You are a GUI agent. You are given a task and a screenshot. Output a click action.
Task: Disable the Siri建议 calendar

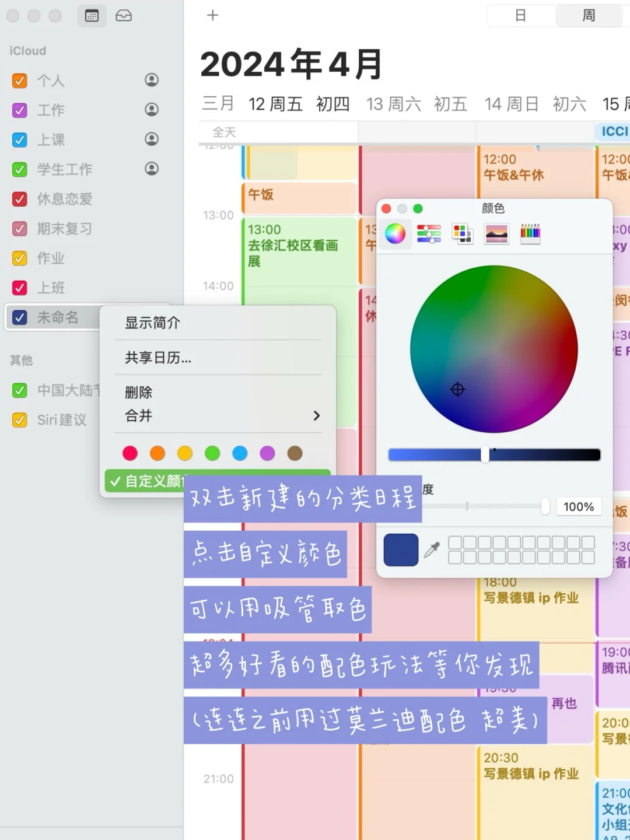[x=19, y=419]
